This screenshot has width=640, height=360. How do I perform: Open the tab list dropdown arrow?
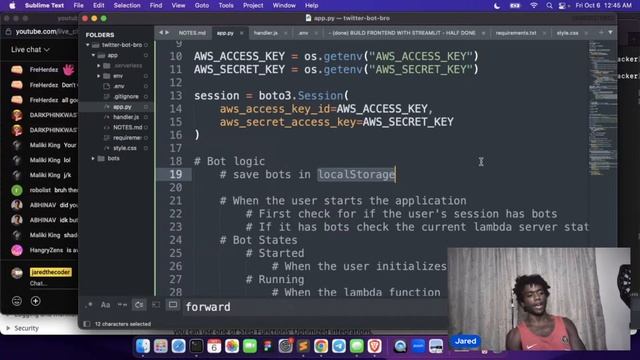point(610,32)
